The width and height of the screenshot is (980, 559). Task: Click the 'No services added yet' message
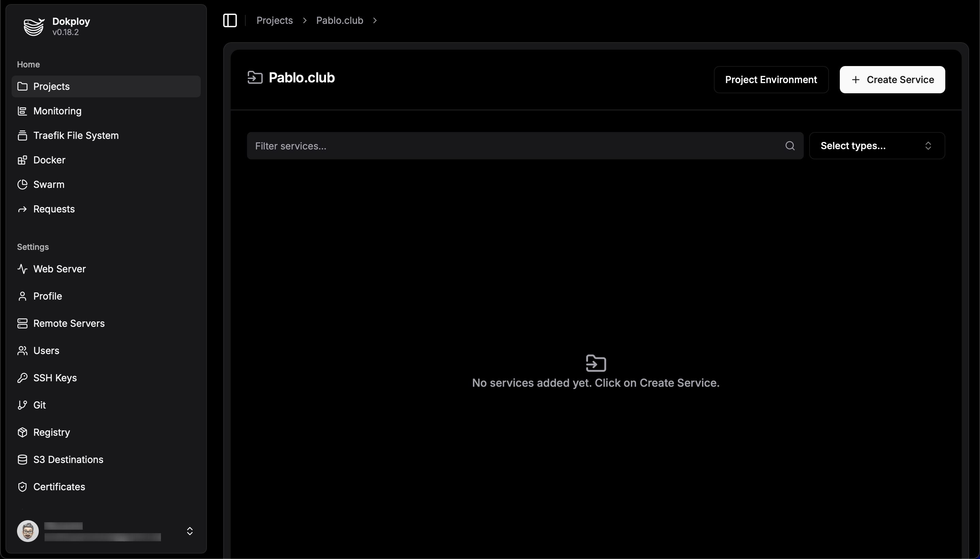(595, 383)
